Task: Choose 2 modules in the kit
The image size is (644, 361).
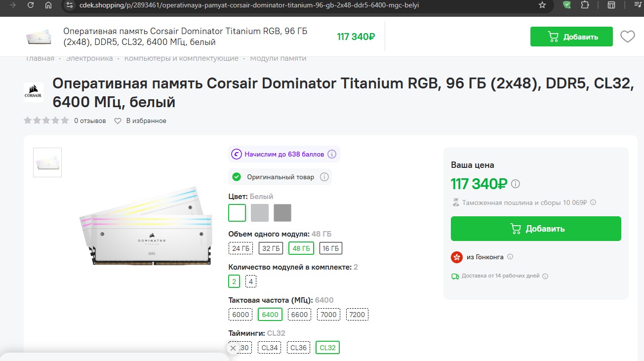Action: [x=234, y=281]
